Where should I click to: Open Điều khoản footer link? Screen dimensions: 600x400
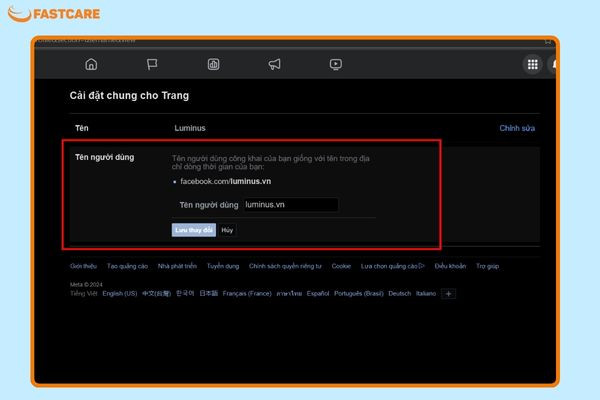450,266
